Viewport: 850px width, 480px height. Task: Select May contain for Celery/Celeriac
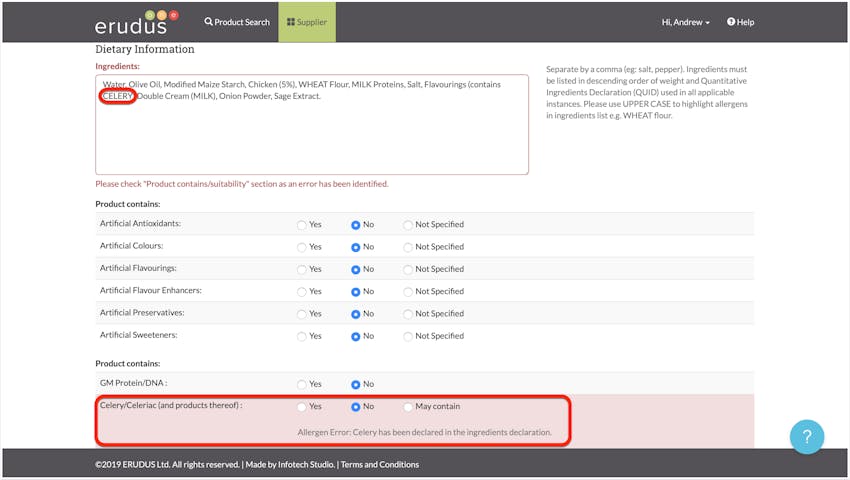point(408,407)
